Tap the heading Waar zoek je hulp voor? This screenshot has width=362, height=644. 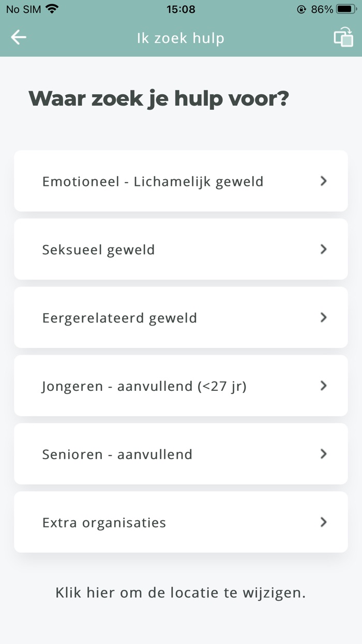[x=159, y=98]
